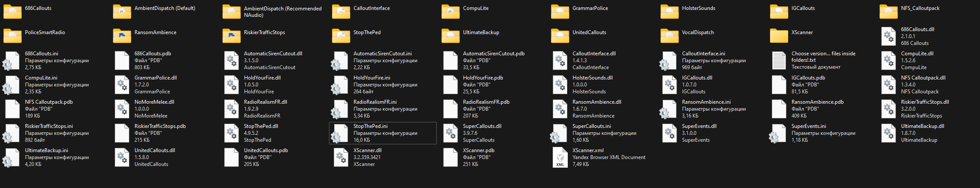Click the SuperEvents.dll file name
980x188 pixels.
[699, 126]
